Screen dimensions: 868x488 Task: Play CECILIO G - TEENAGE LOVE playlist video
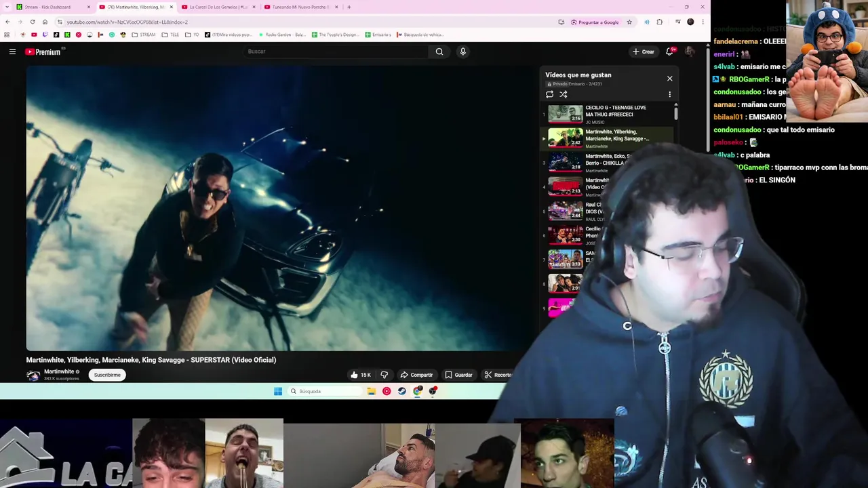608,114
